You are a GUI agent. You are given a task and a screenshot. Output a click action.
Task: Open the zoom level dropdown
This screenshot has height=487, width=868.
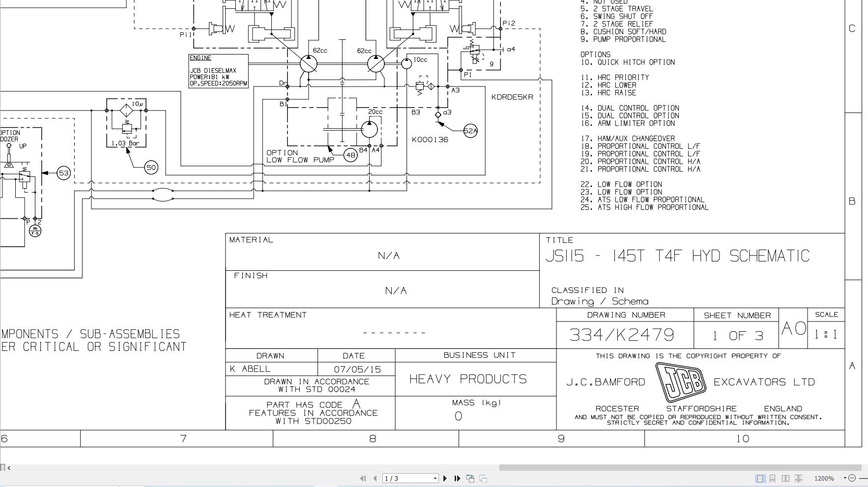tap(845, 478)
